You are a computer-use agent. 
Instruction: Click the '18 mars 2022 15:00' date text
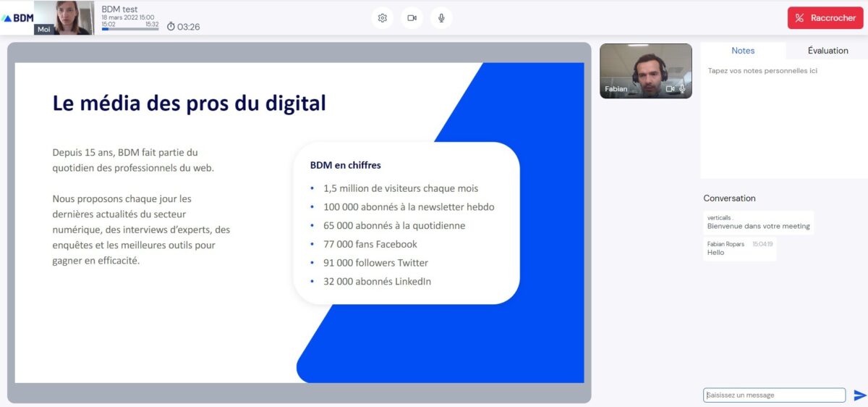click(128, 17)
